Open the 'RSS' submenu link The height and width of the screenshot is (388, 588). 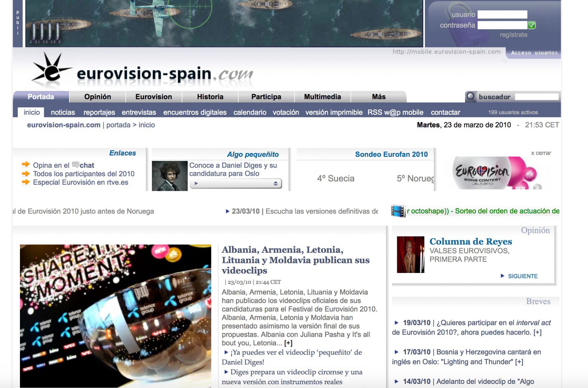[375, 112]
